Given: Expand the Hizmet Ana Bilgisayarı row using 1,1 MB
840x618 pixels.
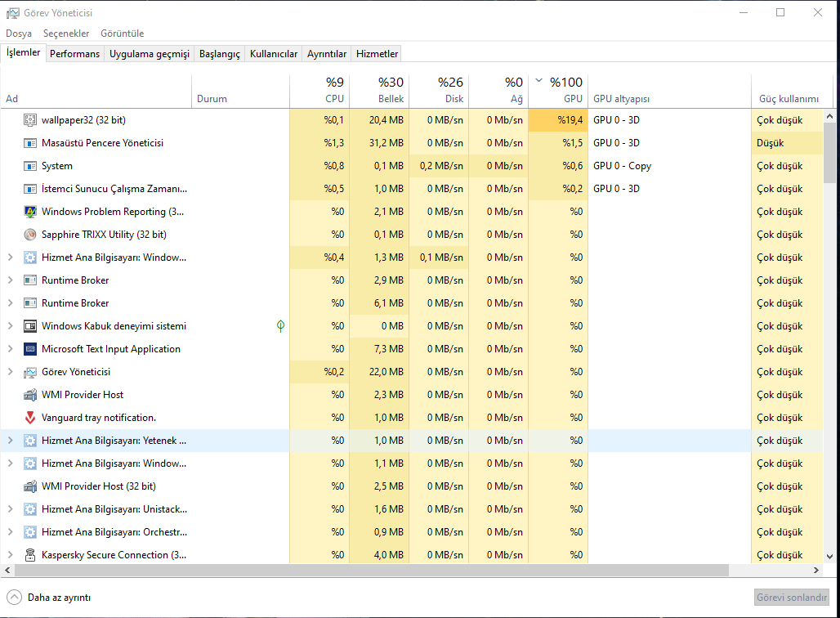Looking at the screenshot, I should click(10, 463).
